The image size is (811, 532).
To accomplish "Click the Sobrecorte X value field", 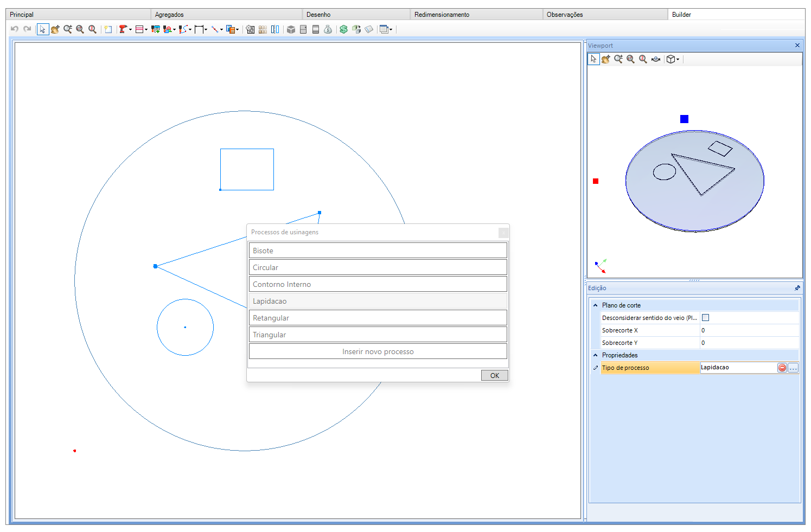I will [749, 330].
